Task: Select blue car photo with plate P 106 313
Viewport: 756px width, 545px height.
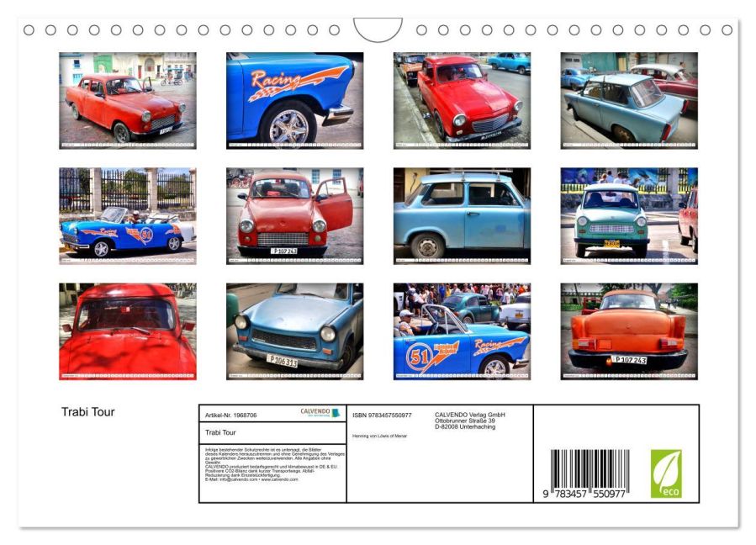Action: click(x=294, y=331)
